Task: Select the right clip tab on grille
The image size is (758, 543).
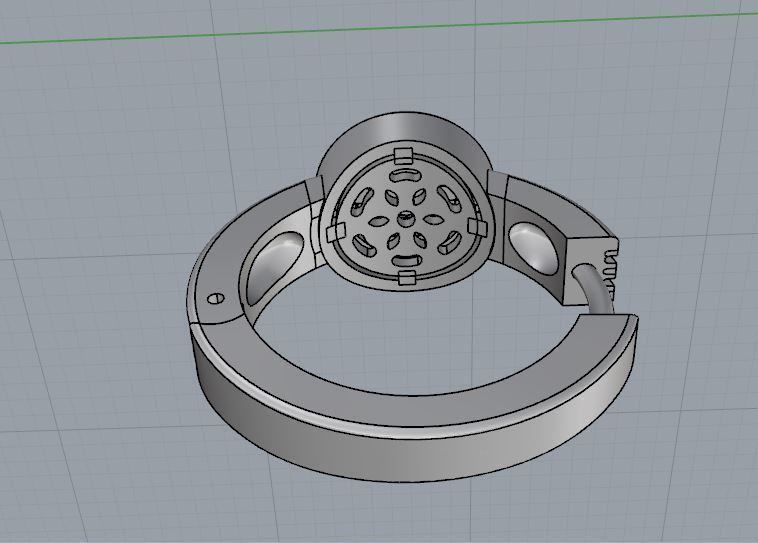Action: click(476, 227)
